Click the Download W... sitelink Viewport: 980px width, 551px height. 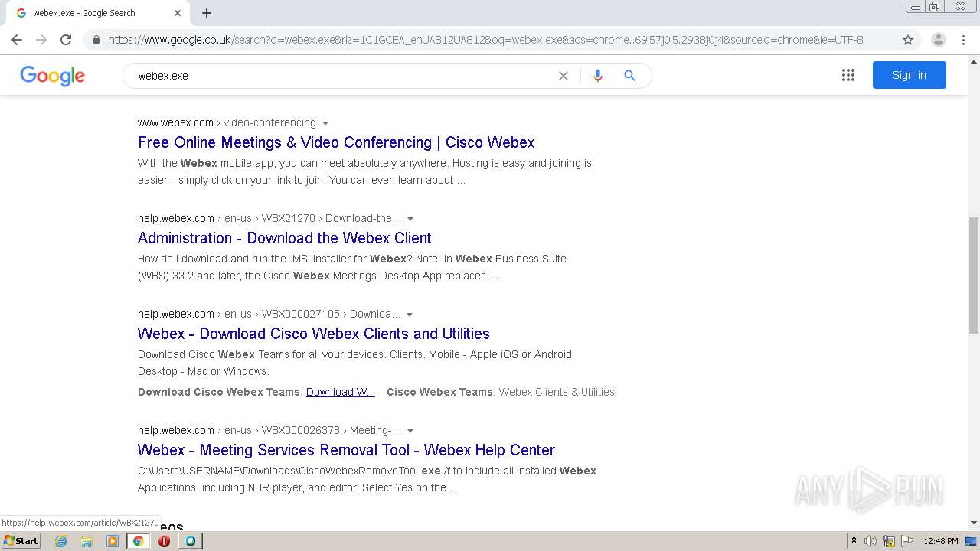pyautogui.click(x=341, y=392)
